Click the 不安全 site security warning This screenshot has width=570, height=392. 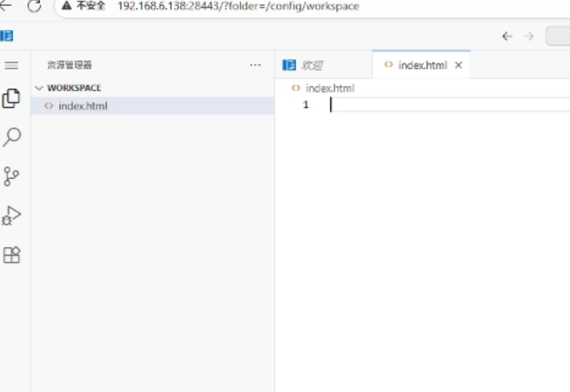tap(84, 7)
